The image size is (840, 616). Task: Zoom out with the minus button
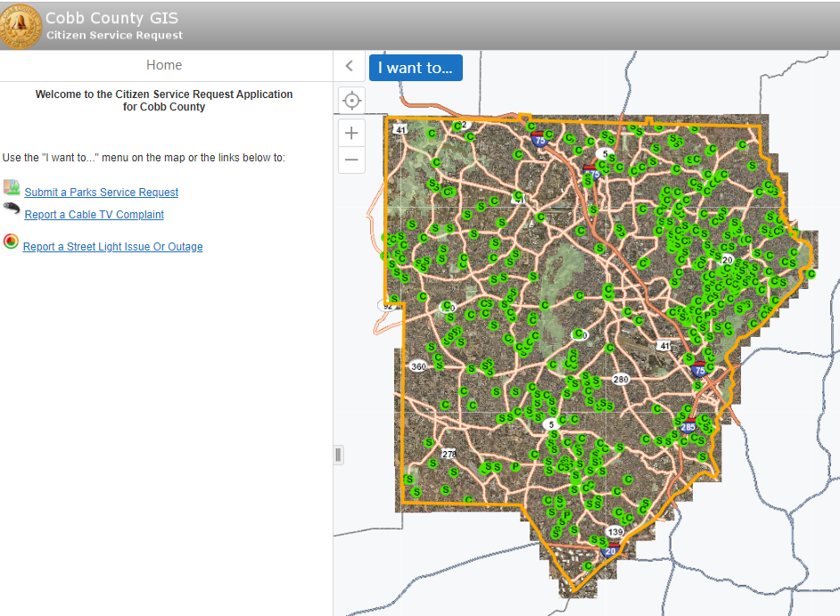(351, 160)
